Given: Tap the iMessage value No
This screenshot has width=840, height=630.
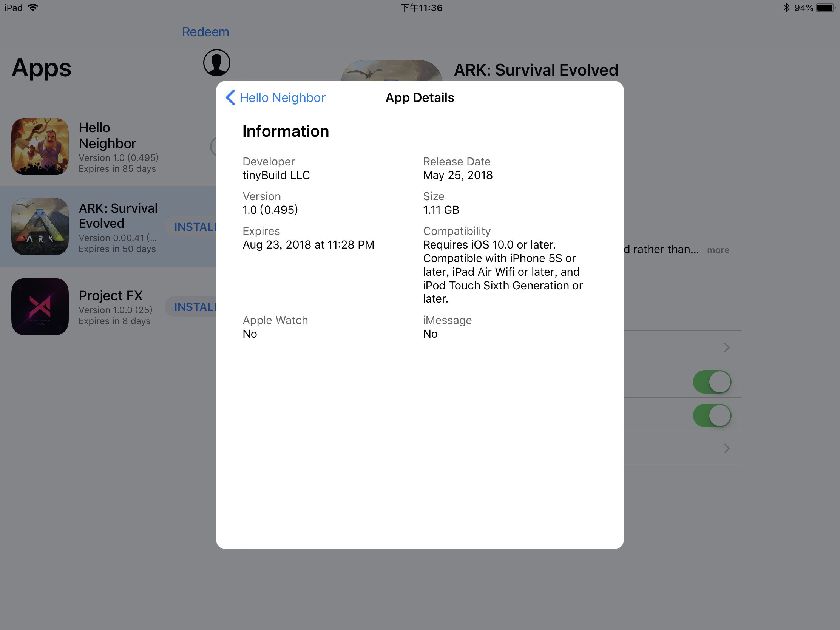Looking at the screenshot, I should [x=430, y=334].
